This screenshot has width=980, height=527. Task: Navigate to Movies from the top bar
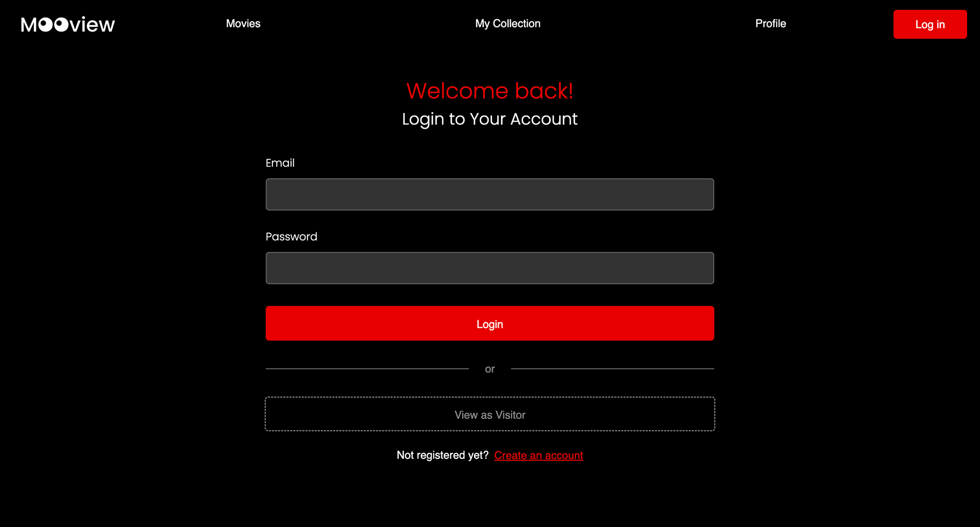[x=243, y=24]
